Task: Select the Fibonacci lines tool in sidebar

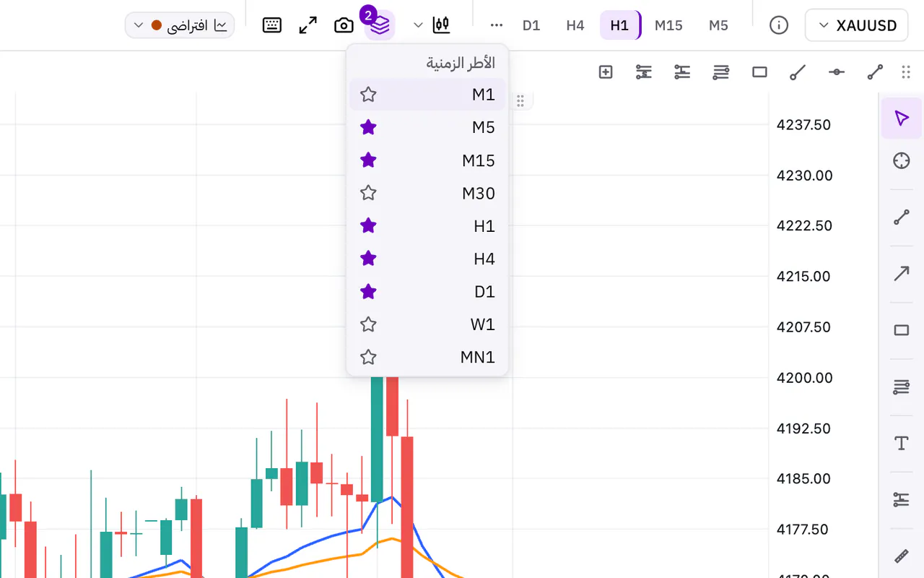Action: click(902, 387)
